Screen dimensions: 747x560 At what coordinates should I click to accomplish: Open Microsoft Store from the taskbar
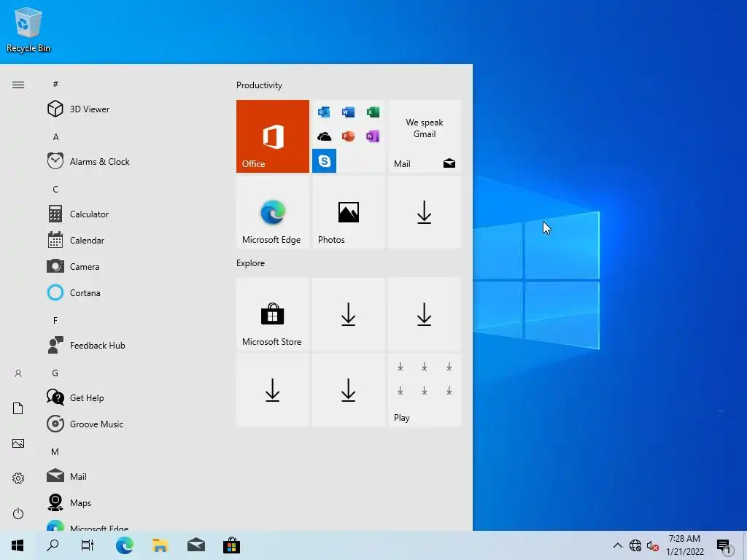point(231,545)
